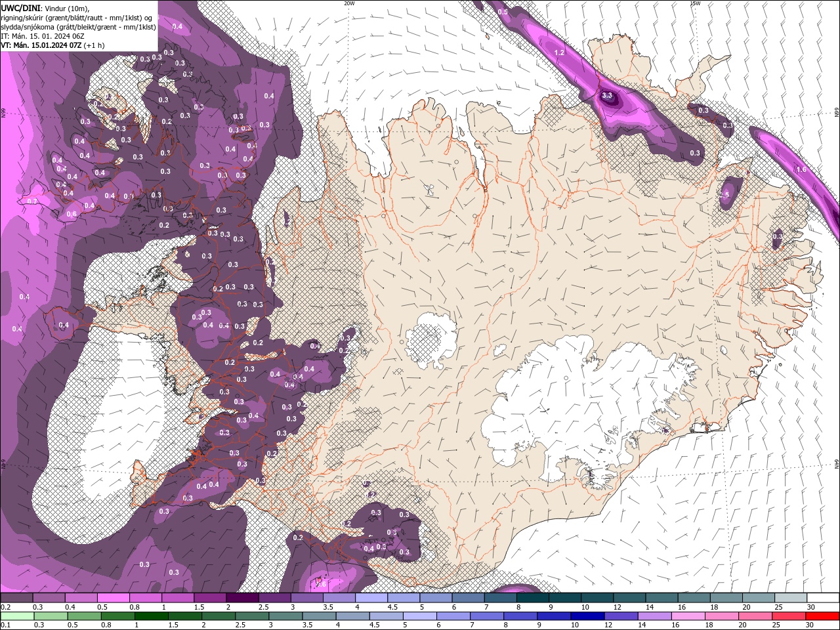Click the UWC/DINI title text
This screenshot has width=840, height=630.
(21, 7)
